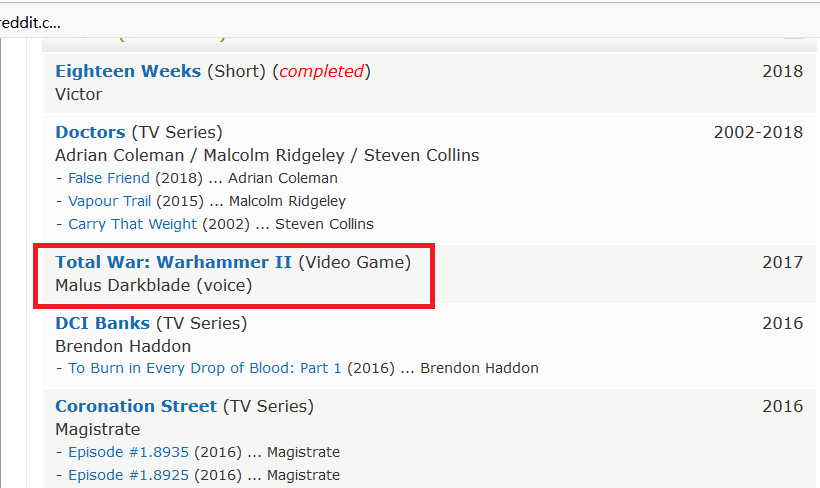Open Episode #1.8935 link
Viewport: 820px width, 488px height.
coord(128,452)
